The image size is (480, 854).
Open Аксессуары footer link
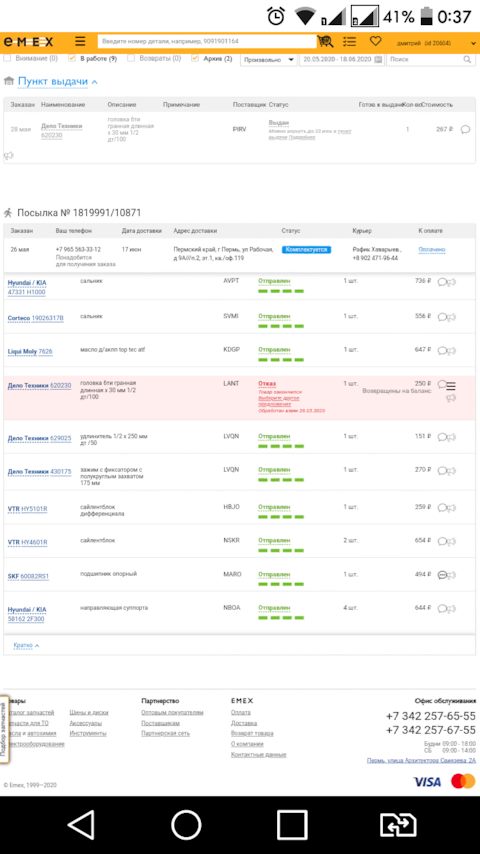point(86,723)
